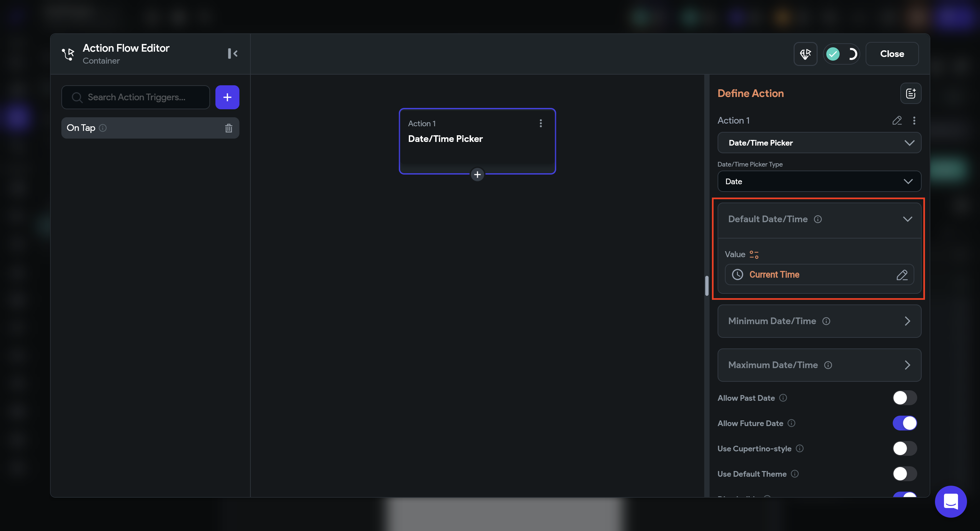
Task: Turn on Use Cupertino-style switch
Action: [x=904, y=448]
